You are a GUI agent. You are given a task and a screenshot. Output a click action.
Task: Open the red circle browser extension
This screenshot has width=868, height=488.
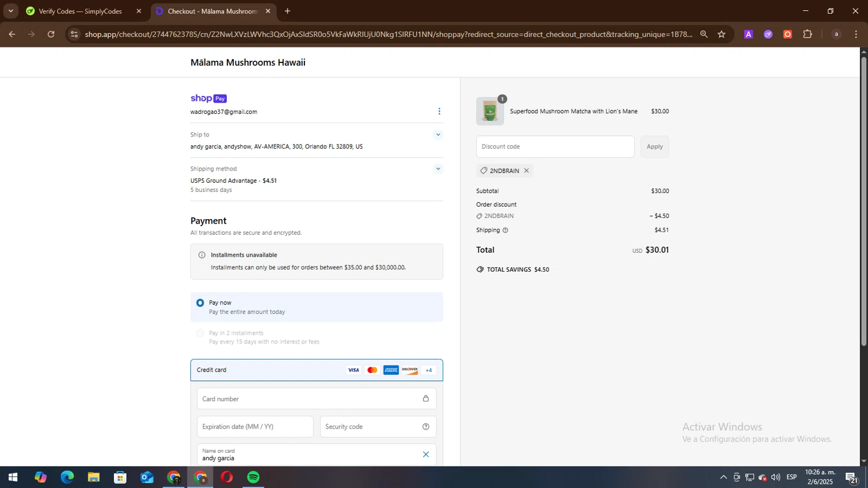[788, 34]
